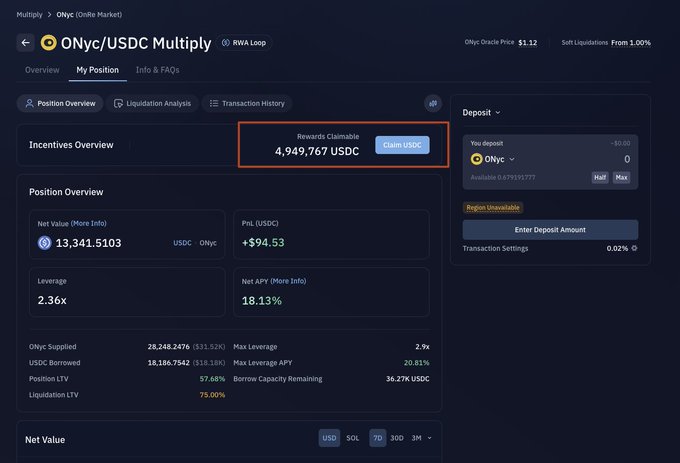Expand the Deposit action dropdown
The image size is (680, 463).
point(481,113)
